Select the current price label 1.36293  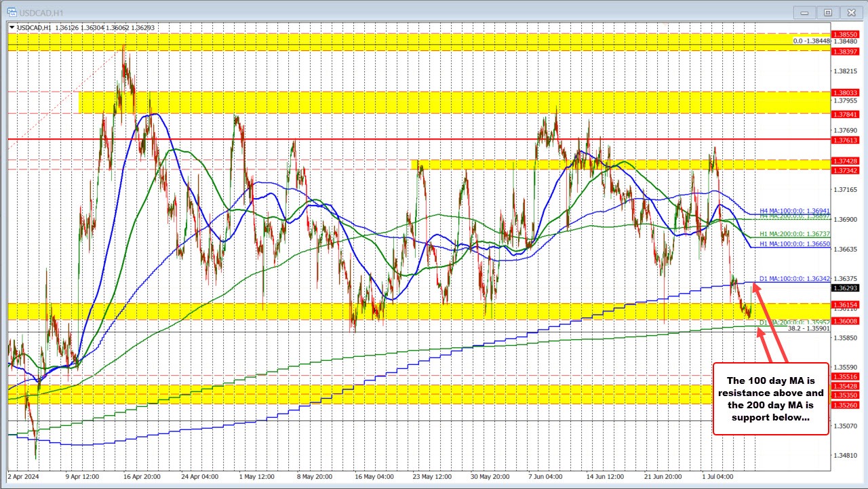(846, 288)
